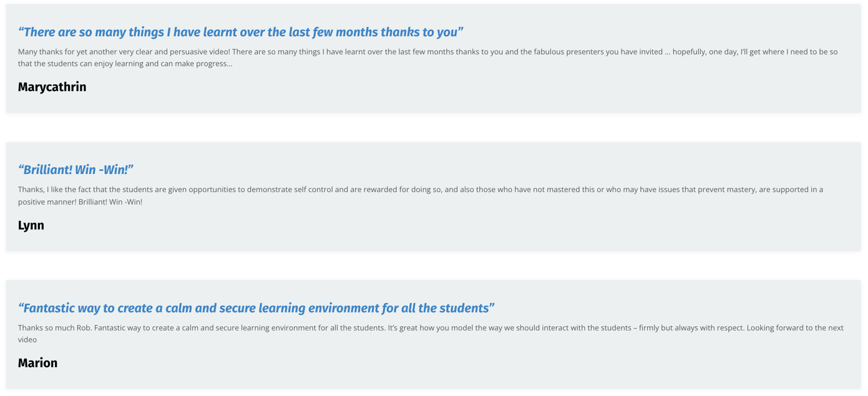868x396 pixels.
Task: Select the author name Lynn
Action: (31, 225)
